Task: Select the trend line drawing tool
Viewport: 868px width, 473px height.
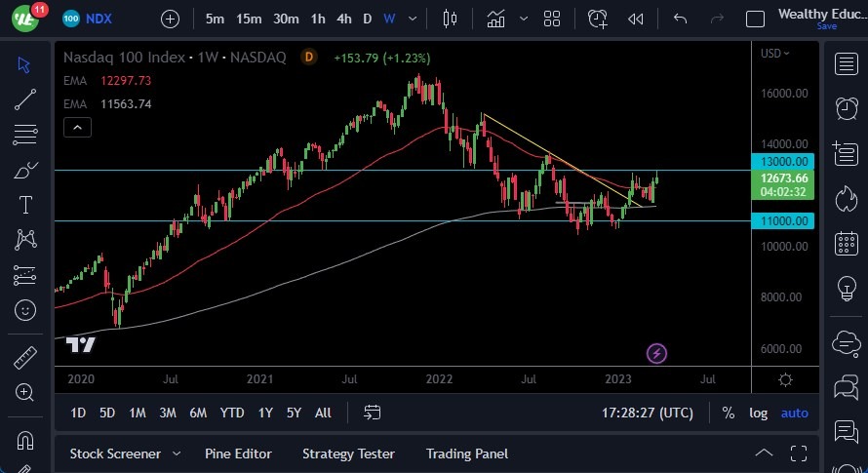Action: click(x=25, y=99)
